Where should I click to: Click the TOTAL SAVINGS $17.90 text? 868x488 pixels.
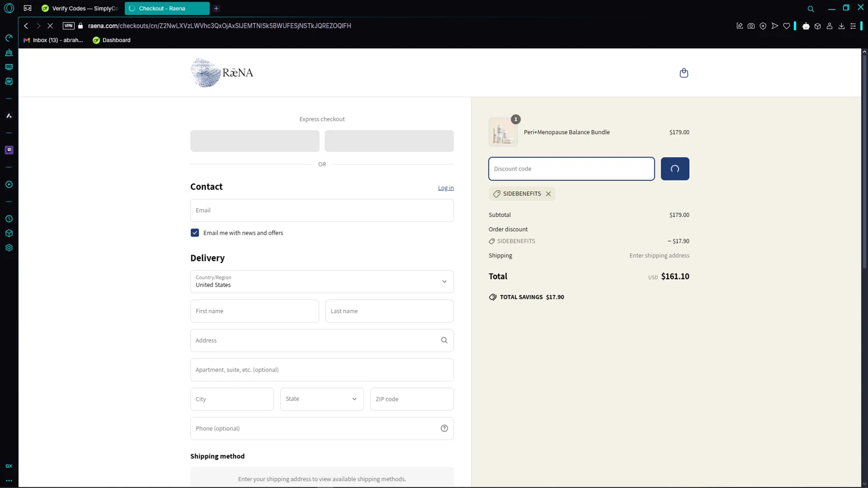click(x=532, y=297)
